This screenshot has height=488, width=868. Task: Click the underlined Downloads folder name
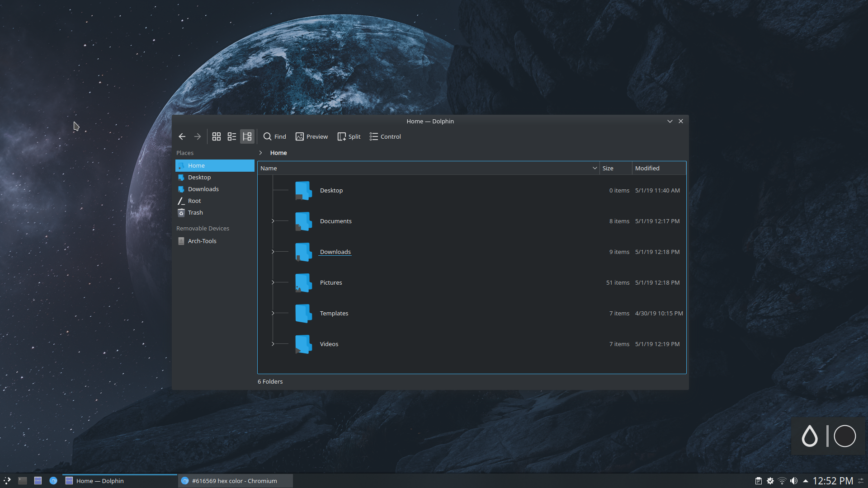[x=335, y=252]
